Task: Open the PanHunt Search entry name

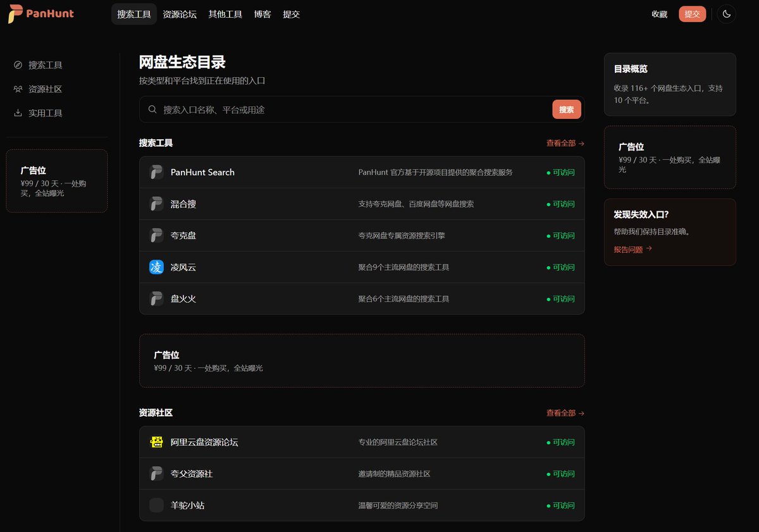Action: click(202, 172)
